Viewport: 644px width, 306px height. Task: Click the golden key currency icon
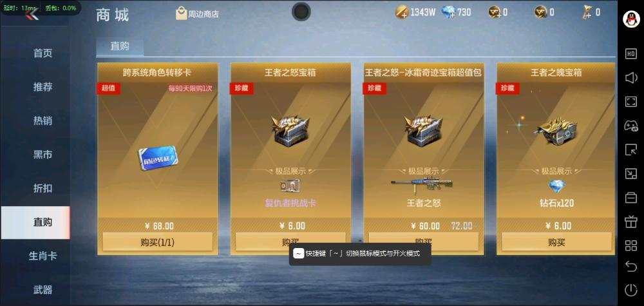coord(586,12)
